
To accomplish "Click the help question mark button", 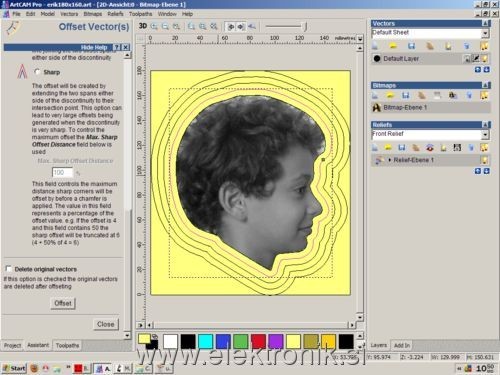I will point(117,47).
